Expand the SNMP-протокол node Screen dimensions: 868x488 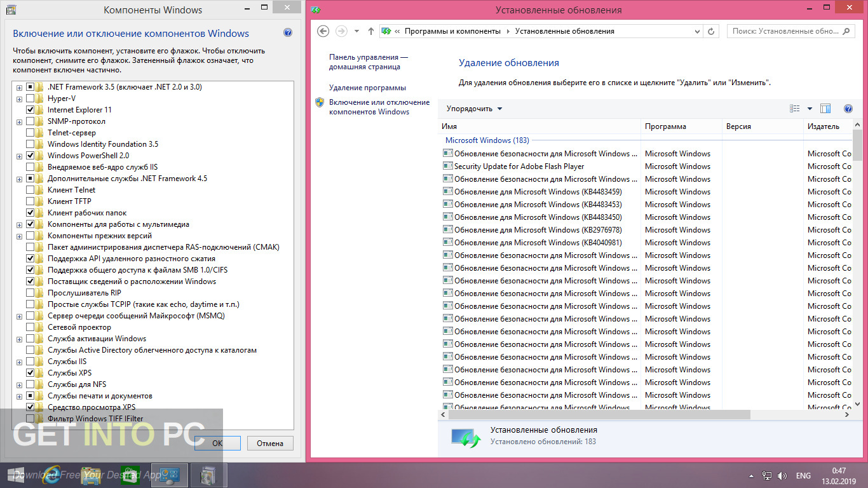tap(20, 121)
